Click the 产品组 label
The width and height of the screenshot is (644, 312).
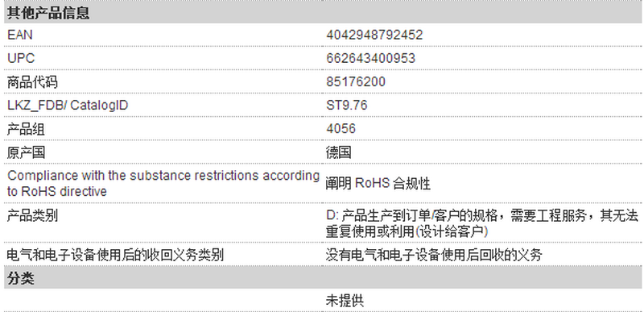point(26,129)
